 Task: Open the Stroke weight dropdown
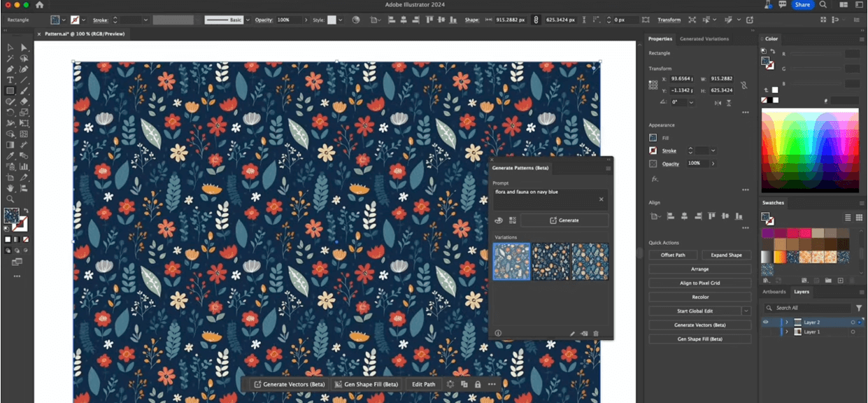[145, 20]
